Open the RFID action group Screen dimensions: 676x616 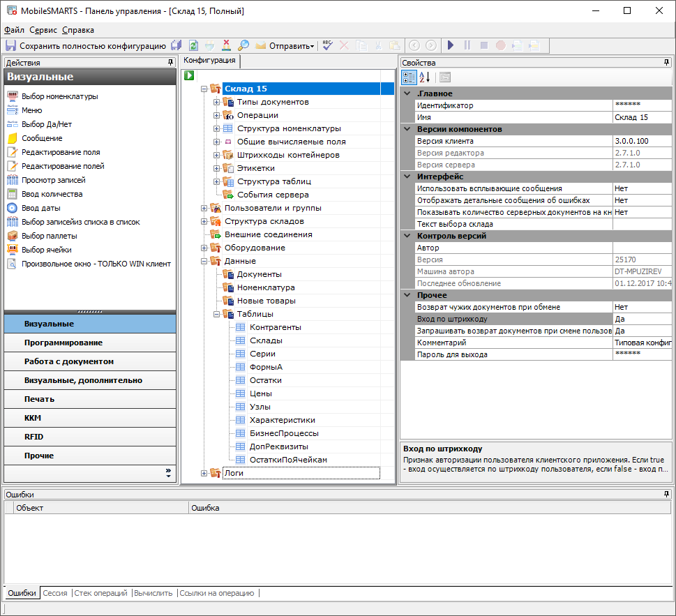point(90,437)
